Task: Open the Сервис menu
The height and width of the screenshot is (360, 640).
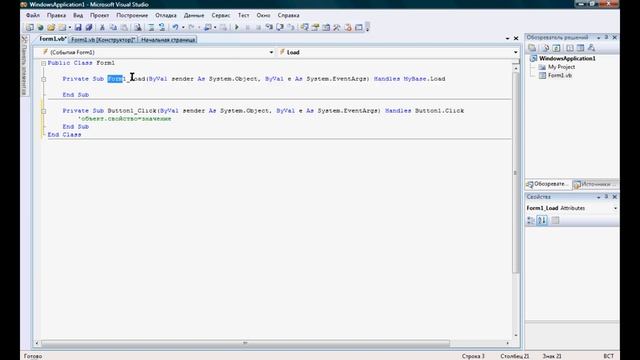Action: point(221,15)
